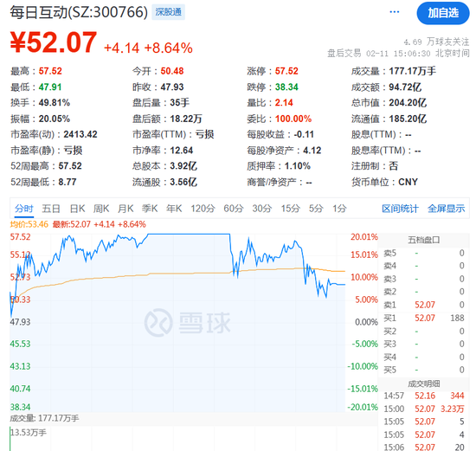Click the 买1 bid price 52.07 row

click(424, 318)
